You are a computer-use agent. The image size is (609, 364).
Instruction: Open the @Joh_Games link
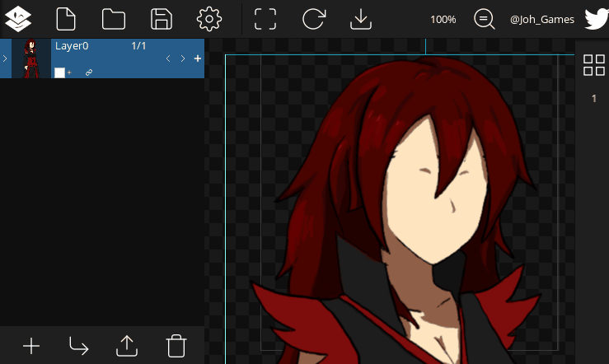(x=541, y=20)
